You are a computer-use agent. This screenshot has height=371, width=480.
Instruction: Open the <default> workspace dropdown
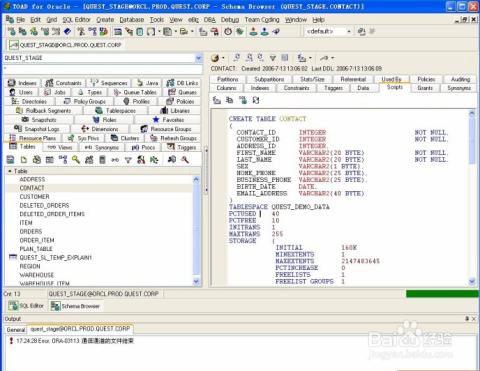tap(349, 32)
